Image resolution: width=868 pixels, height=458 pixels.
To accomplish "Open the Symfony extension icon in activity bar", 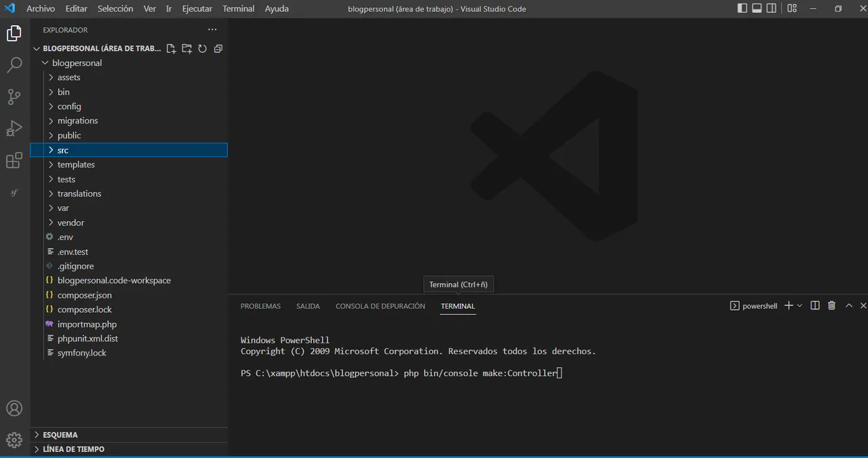I will click(14, 193).
